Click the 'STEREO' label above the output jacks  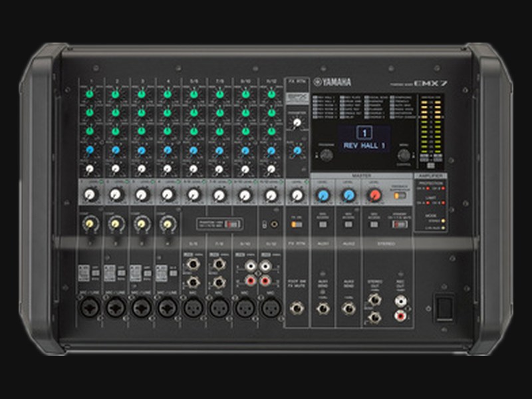click(x=386, y=243)
